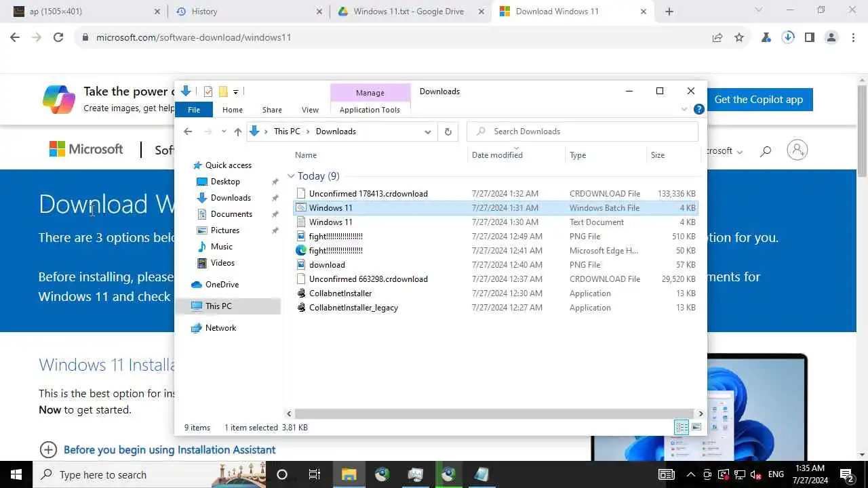Open a new Chrome tab
The image size is (868, 488).
669,12
